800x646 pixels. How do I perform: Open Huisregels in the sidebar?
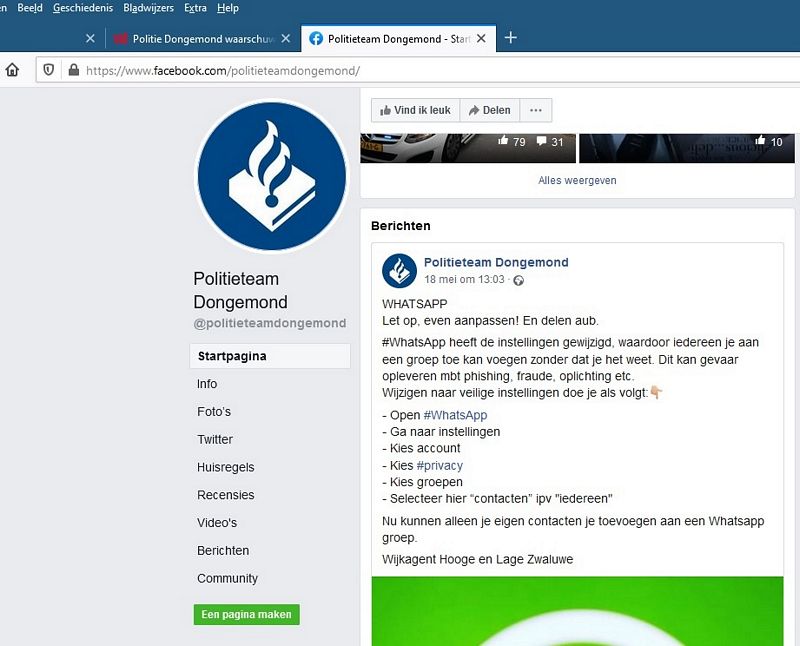[x=226, y=467]
